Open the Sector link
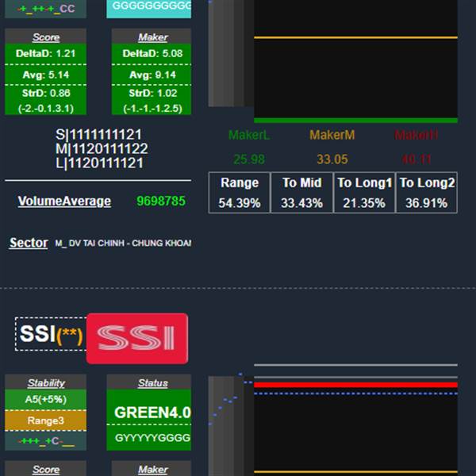This screenshot has height=476, width=476. click(29, 243)
